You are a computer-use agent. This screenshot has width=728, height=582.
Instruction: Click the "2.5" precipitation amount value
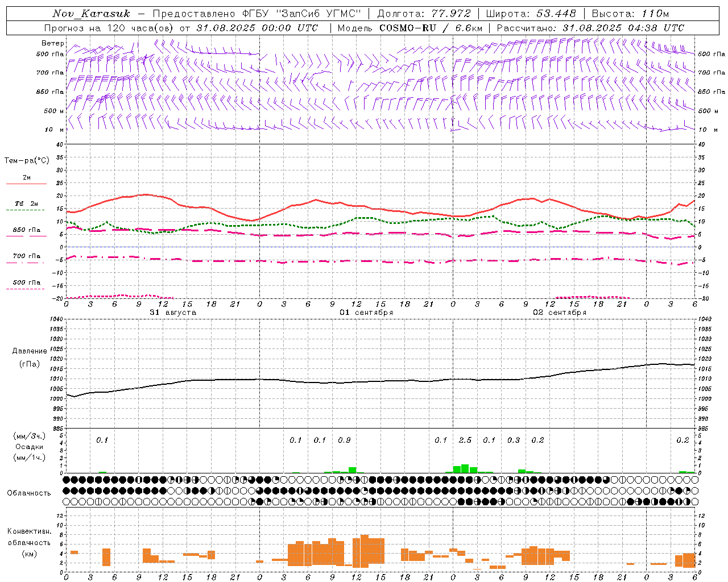point(465,440)
